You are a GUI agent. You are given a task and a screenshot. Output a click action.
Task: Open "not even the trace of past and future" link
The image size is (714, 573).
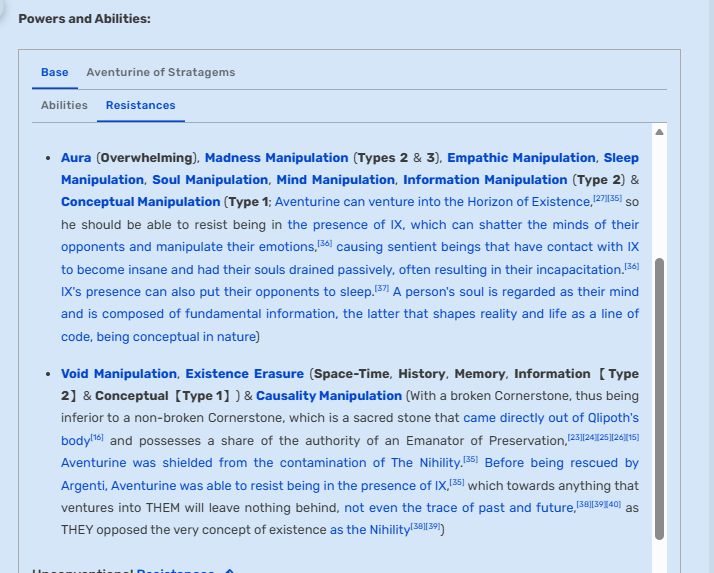(x=460, y=508)
